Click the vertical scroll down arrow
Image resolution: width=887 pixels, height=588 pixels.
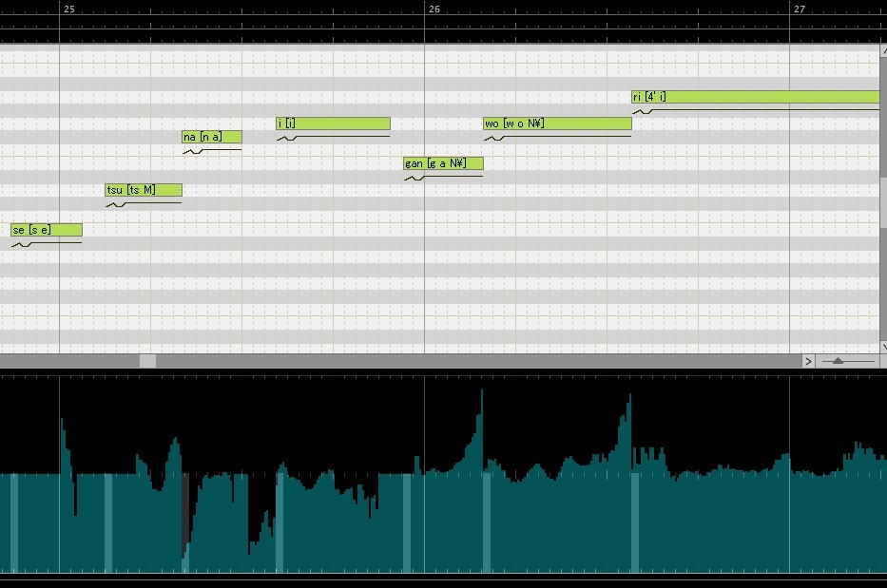[x=883, y=347]
